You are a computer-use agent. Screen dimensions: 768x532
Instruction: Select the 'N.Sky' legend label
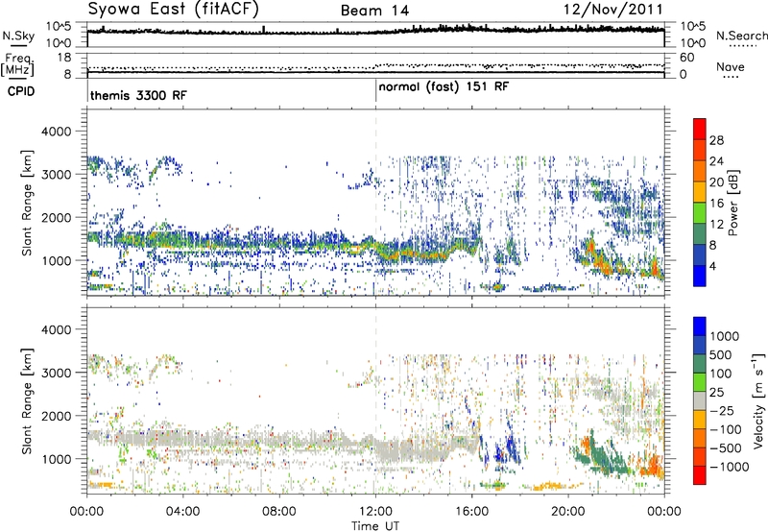point(18,36)
